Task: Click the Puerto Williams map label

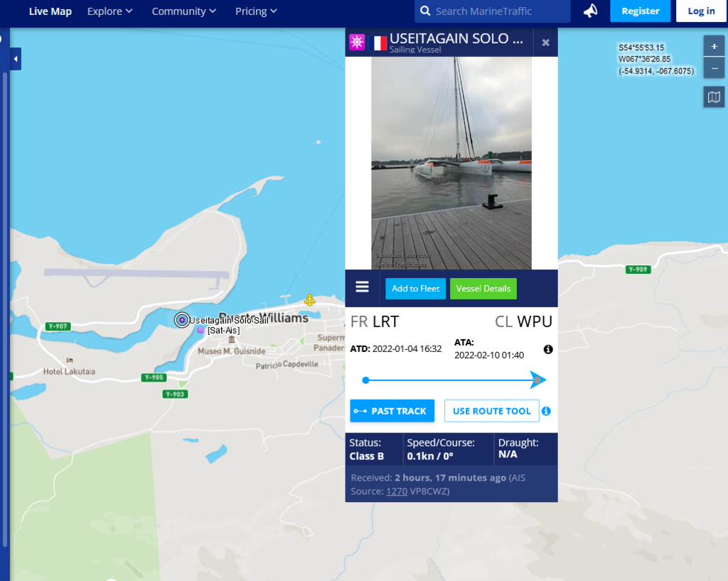Action: point(263,318)
